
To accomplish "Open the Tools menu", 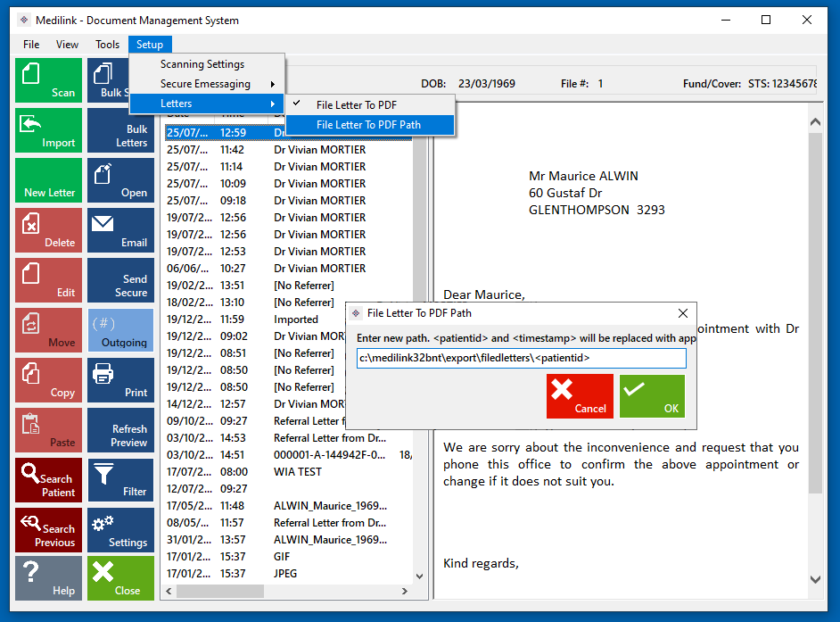I will 107,45.
